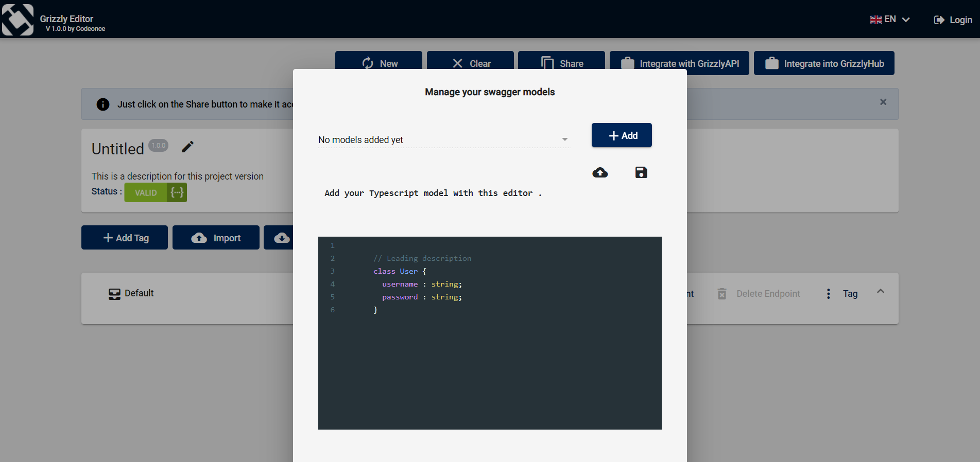The width and height of the screenshot is (980, 462).
Task: Click the Login button
Action: tap(953, 20)
